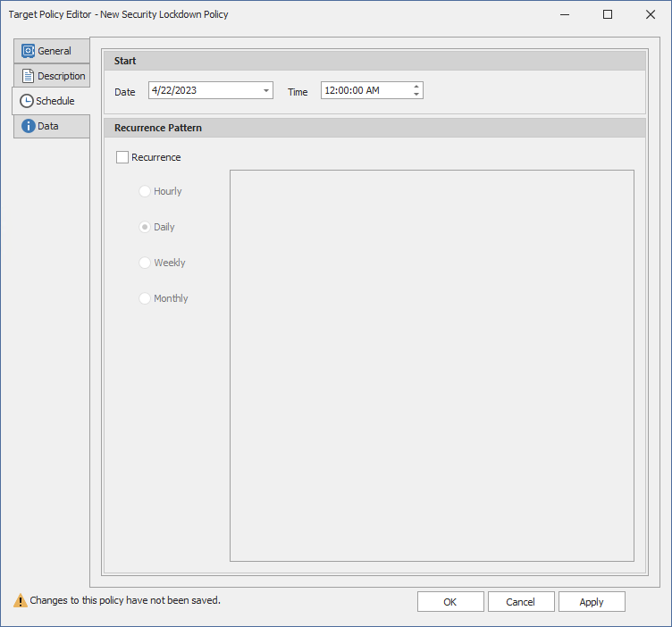Click the Schedule tab clock icon
Screen dimensions: 672x627
(26, 101)
